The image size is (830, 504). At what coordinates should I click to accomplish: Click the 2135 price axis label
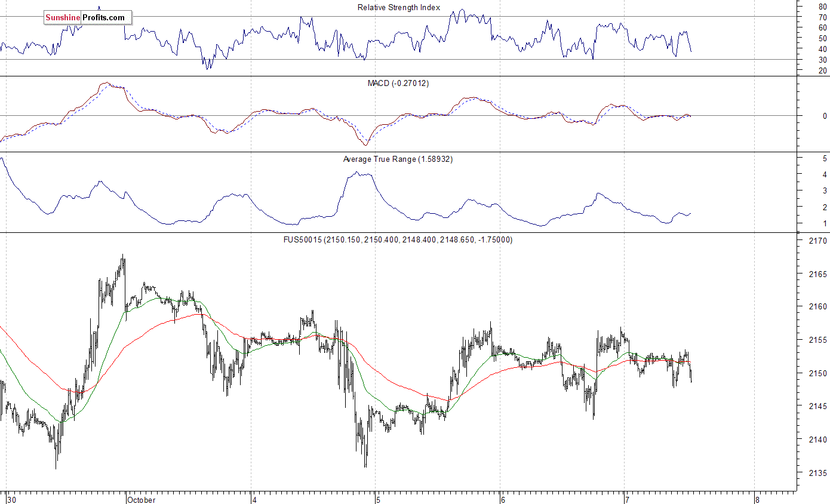(x=818, y=472)
